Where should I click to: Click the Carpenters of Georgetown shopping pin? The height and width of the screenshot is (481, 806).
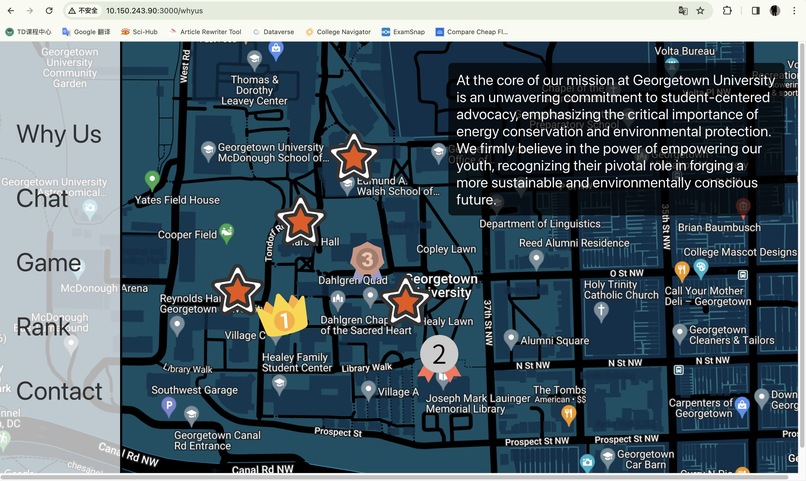pos(741,406)
